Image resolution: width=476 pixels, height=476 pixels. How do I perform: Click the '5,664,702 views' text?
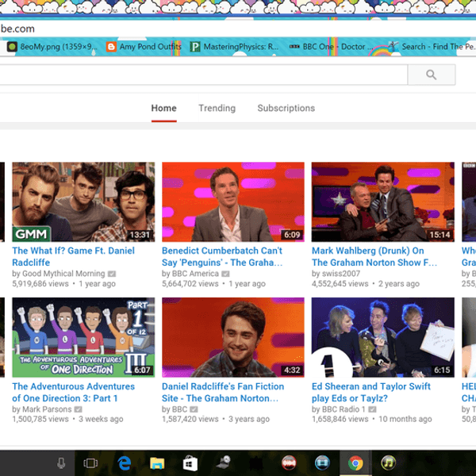point(190,283)
